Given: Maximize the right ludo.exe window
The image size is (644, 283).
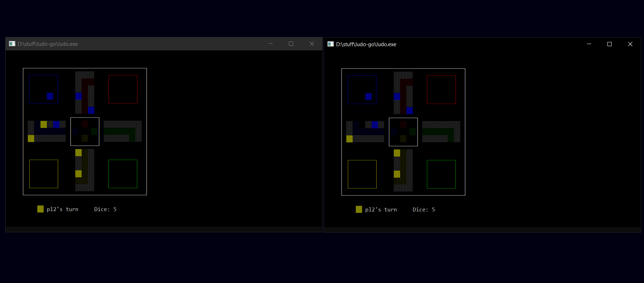Looking at the screenshot, I should (610, 44).
